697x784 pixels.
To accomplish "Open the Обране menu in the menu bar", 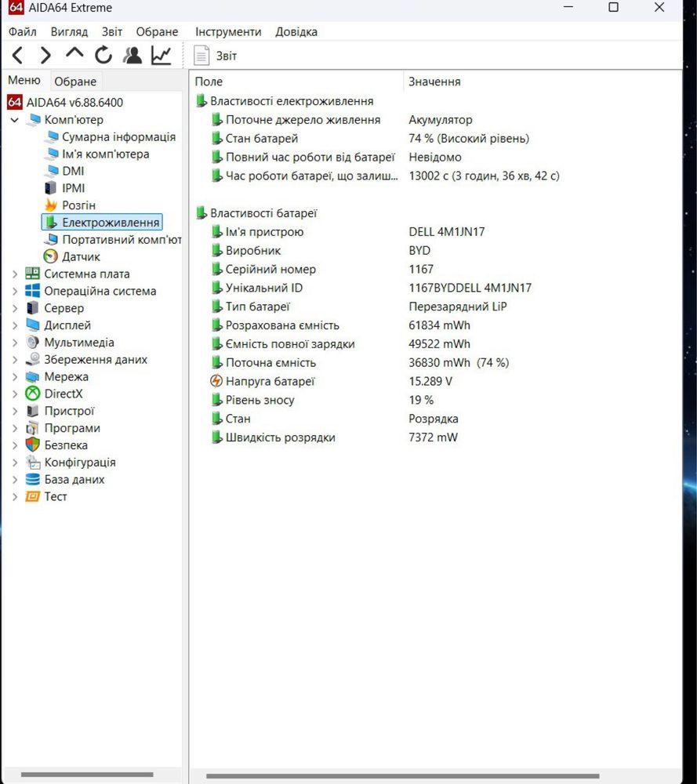I will [x=157, y=31].
